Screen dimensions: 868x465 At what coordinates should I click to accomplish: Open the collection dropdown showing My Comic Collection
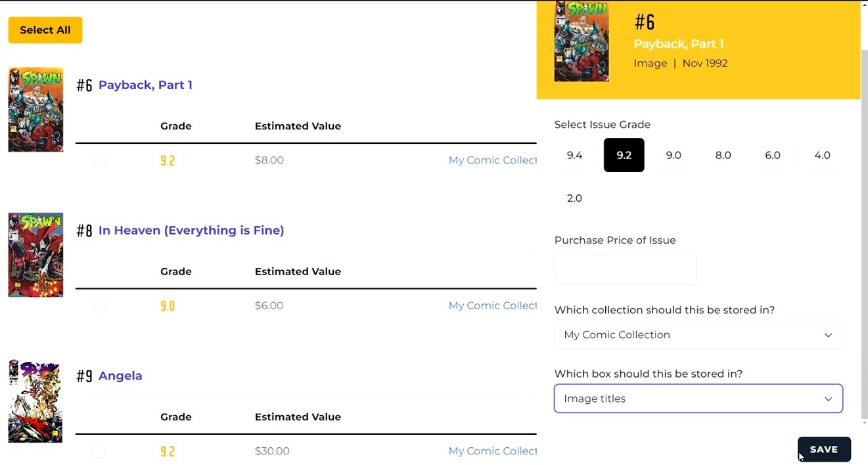click(698, 335)
